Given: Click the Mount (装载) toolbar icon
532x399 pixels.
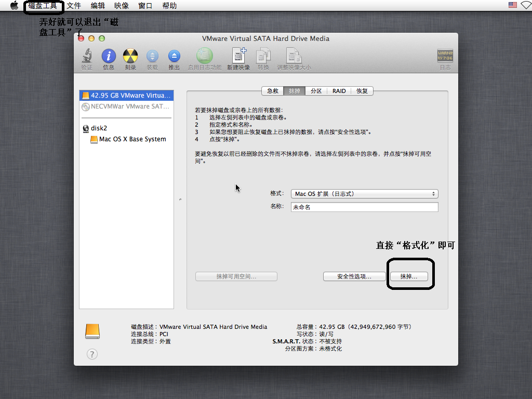Looking at the screenshot, I should pos(152,56).
